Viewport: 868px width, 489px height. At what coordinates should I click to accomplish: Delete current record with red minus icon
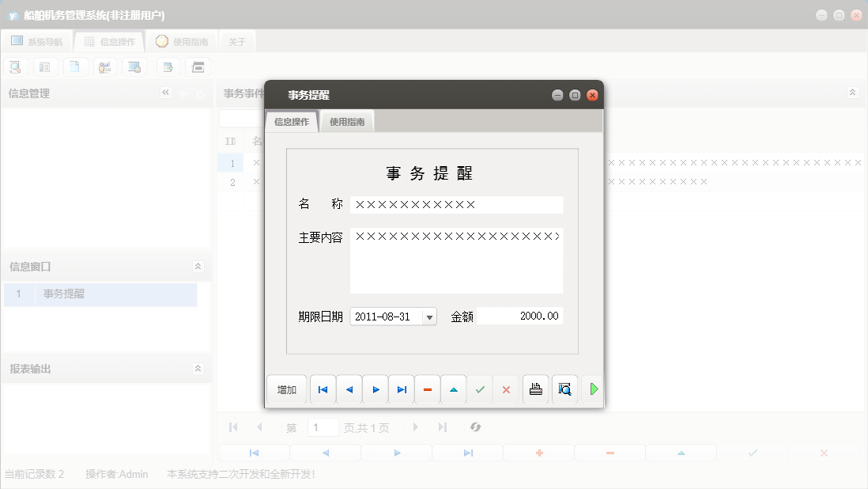tap(427, 389)
